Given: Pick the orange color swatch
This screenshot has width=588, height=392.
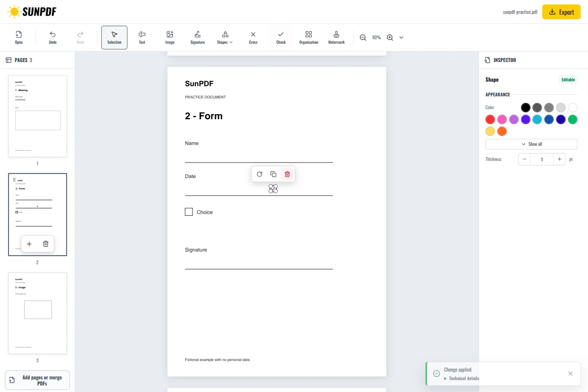Looking at the screenshot, I should 502,131.
